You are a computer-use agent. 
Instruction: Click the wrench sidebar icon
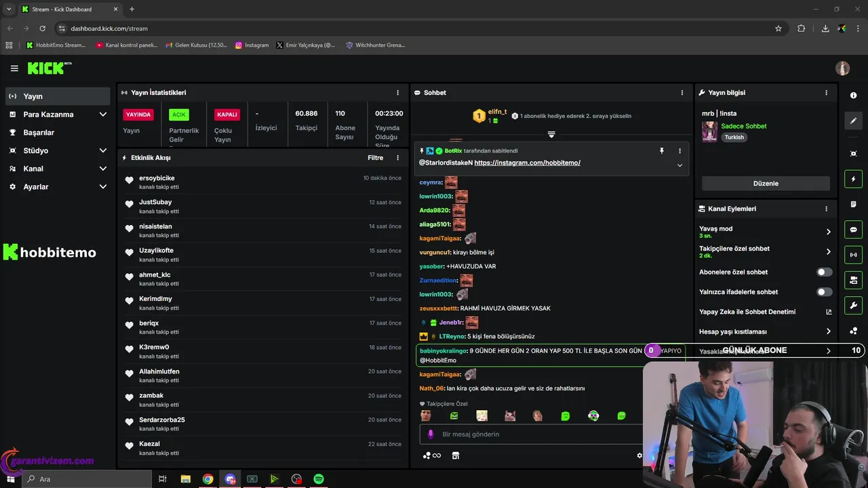pos(853,305)
